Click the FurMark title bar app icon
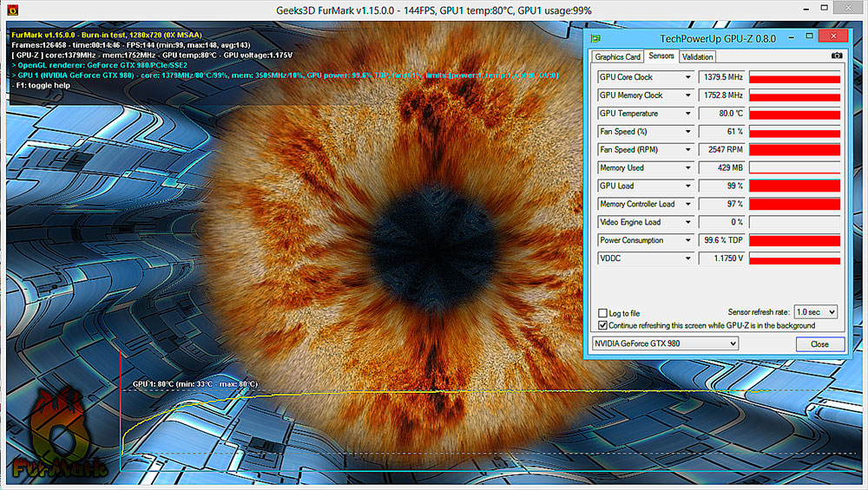Image resolution: width=868 pixels, height=490 pixels. click(12, 10)
